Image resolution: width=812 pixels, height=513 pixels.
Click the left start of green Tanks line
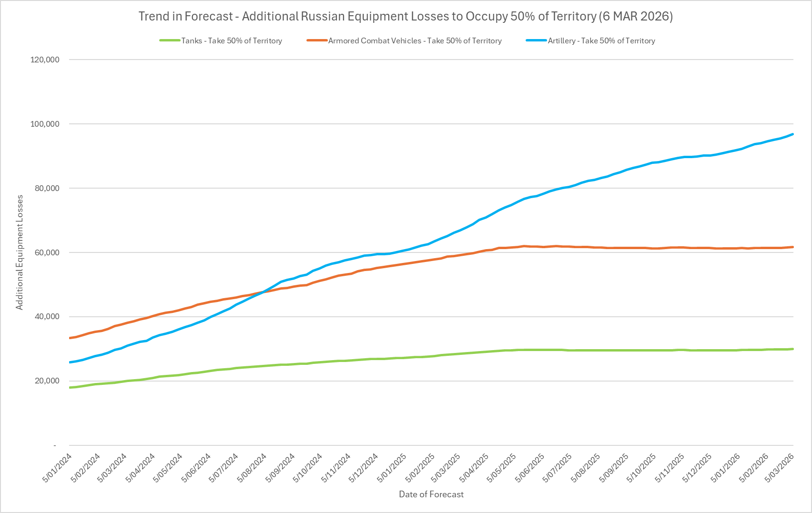pos(71,387)
